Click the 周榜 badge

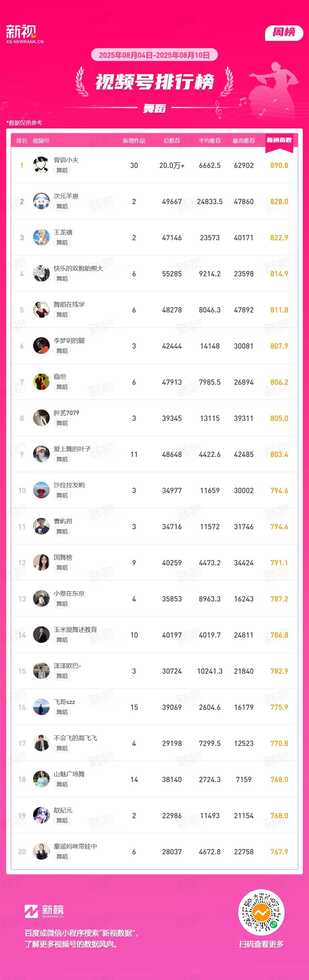click(x=284, y=32)
